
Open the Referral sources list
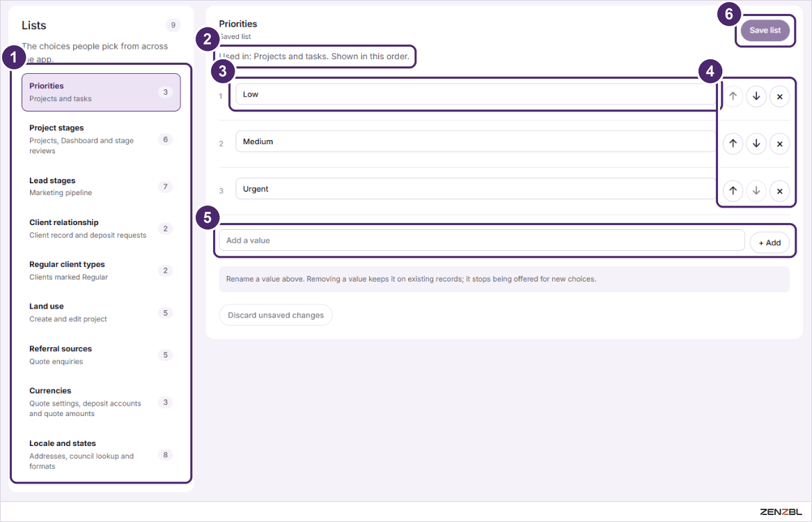101,355
